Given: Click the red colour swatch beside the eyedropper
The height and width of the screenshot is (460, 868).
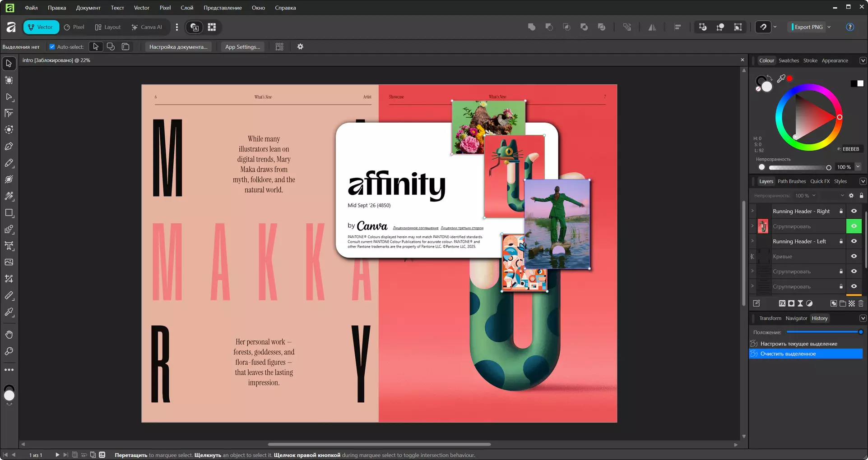Looking at the screenshot, I should (x=789, y=78).
